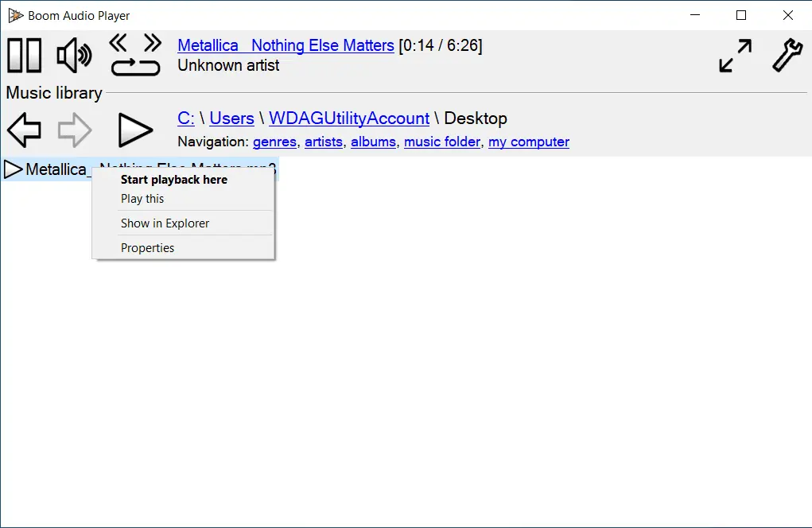812x528 pixels.
Task: Go to the 'music folder' link
Action: pos(442,142)
